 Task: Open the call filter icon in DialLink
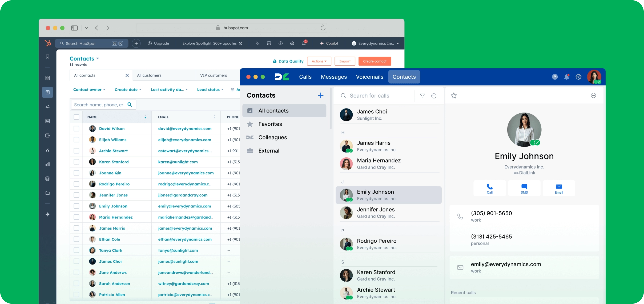(422, 96)
